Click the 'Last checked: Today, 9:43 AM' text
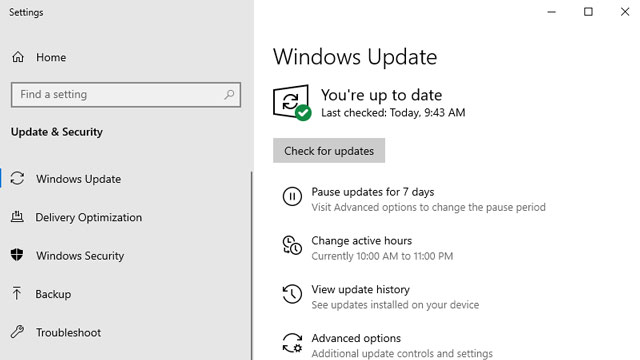Image resolution: width=640 pixels, height=360 pixels. coord(393,113)
